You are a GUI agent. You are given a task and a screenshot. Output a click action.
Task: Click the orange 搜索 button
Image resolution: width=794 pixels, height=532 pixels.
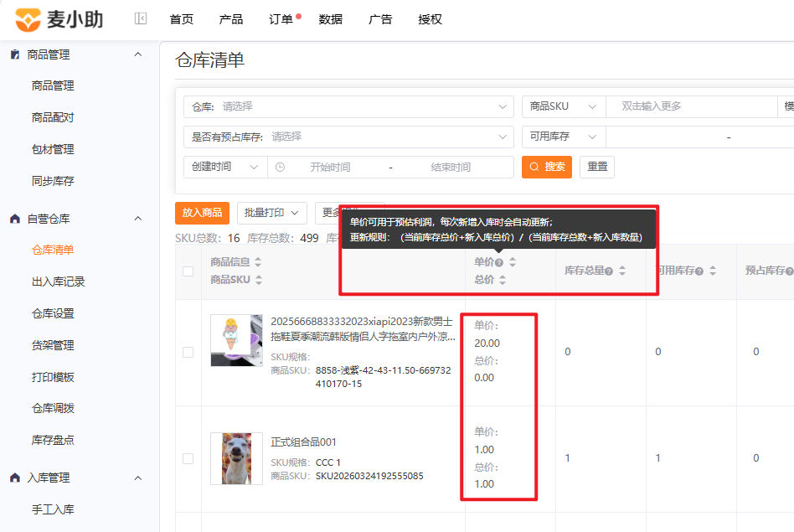click(547, 167)
